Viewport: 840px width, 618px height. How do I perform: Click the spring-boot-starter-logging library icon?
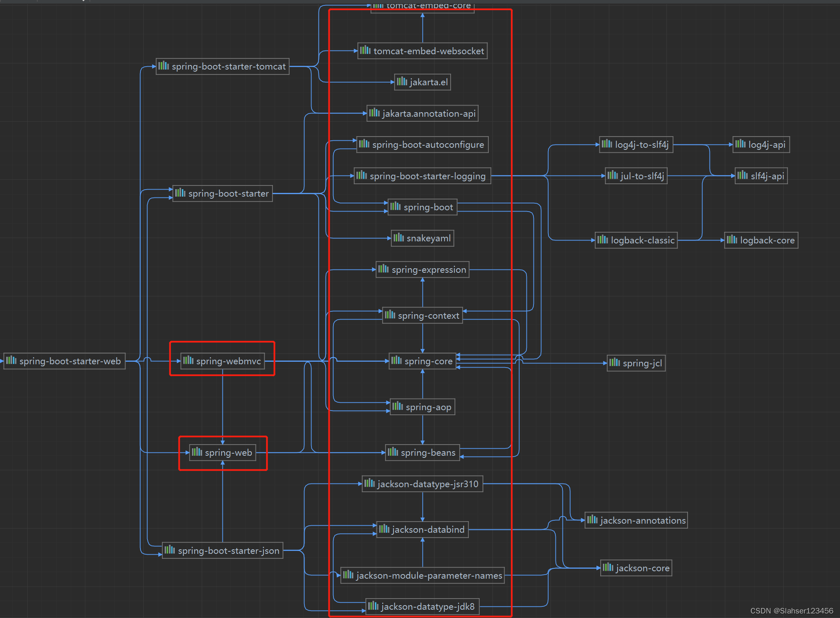(x=362, y=175)
